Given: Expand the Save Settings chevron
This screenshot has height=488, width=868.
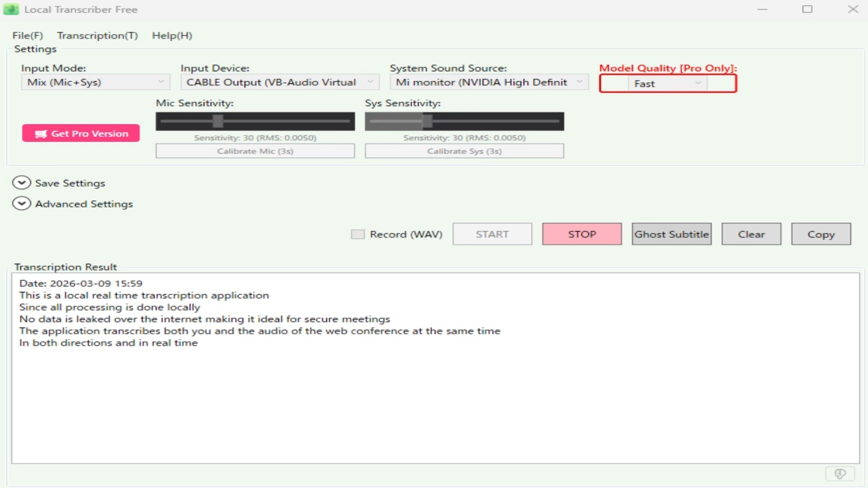Looking at the screenshot, I should tap(21, 183).
